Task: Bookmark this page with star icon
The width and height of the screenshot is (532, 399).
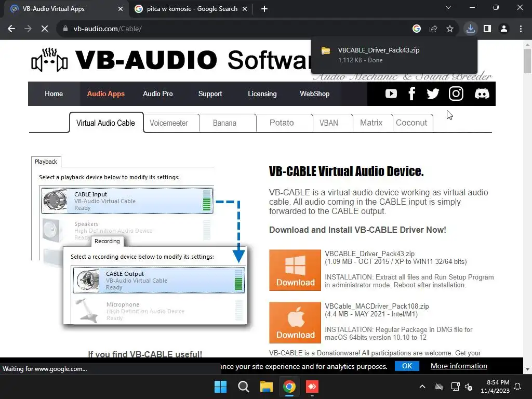Action: click(450, 29)
